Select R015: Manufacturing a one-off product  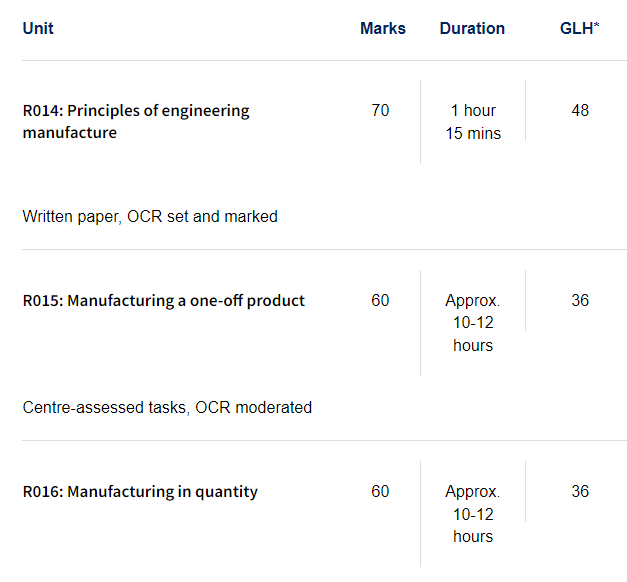tap(164, 301)
